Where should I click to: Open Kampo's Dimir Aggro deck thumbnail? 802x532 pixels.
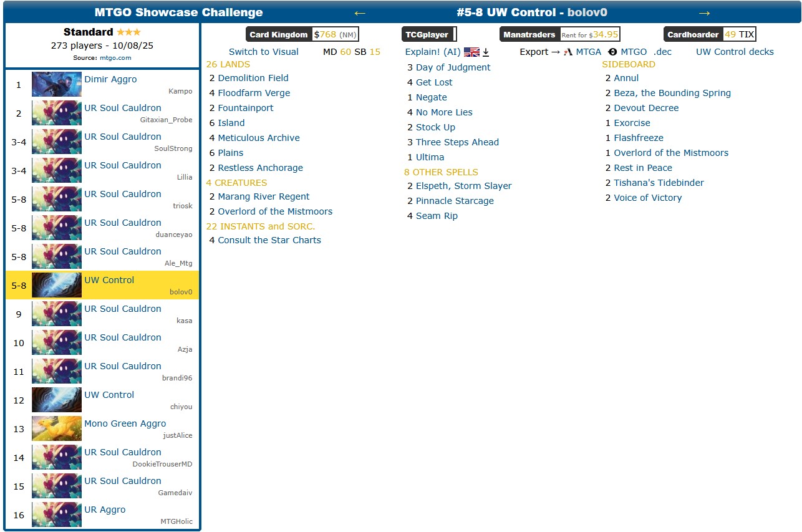click(57, 84)
